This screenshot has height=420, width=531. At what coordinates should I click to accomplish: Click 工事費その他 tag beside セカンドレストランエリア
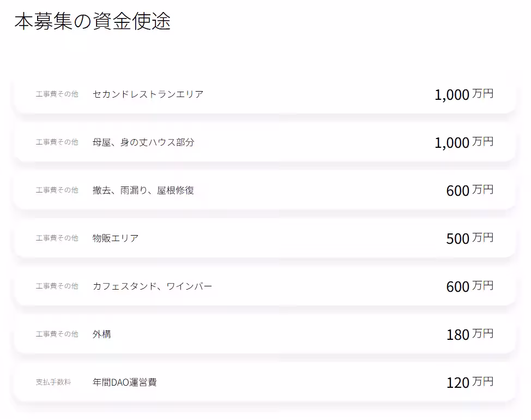pyautogui.click(x=57, y=94)
